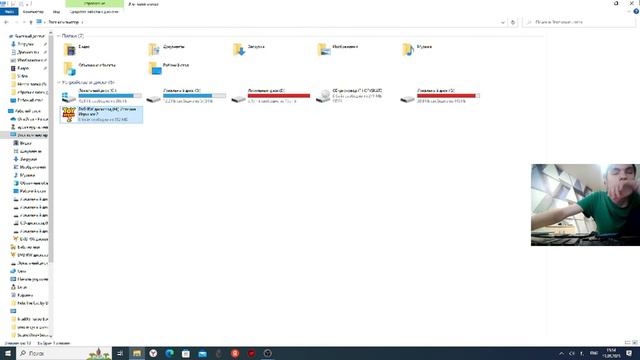Select the blue-bar drive without Windows logo

186,96
